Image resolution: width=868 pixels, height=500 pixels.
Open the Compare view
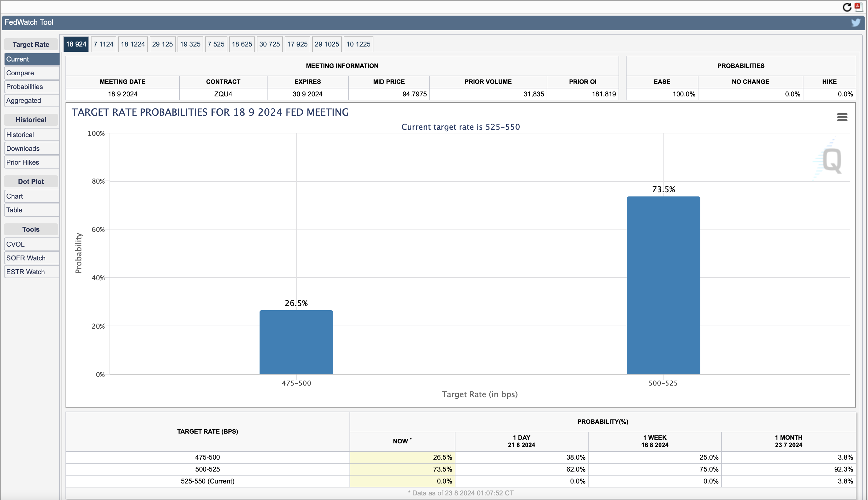(32, 73)
